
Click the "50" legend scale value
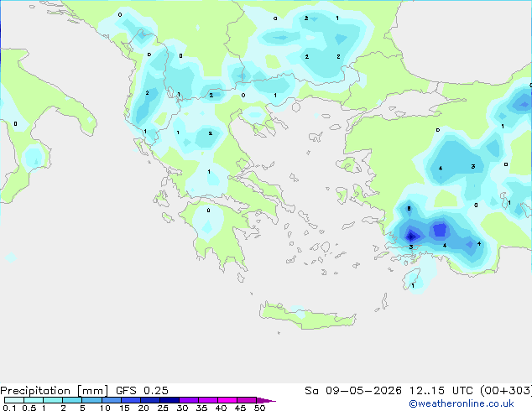(259, 408)
